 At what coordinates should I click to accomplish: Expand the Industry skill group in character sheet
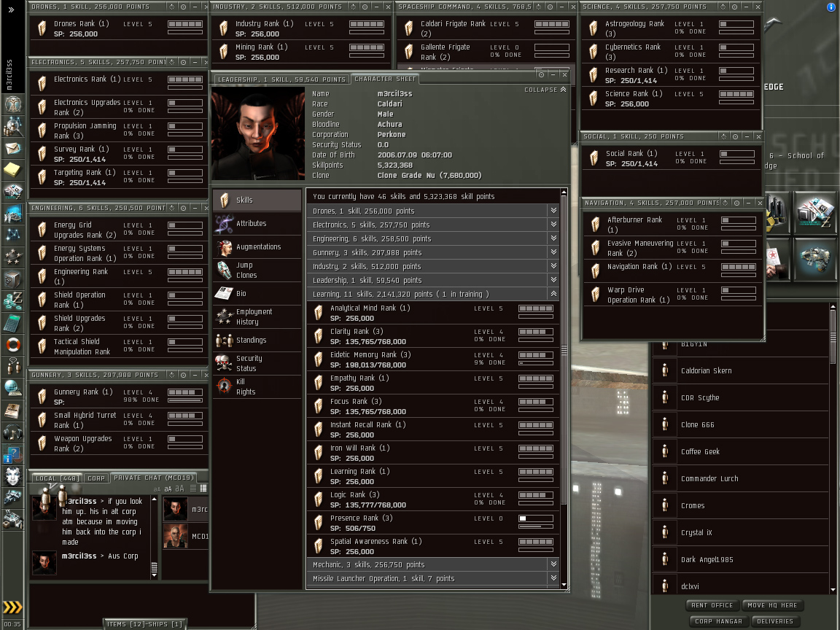pyautogui.click(x=553, y=266)
